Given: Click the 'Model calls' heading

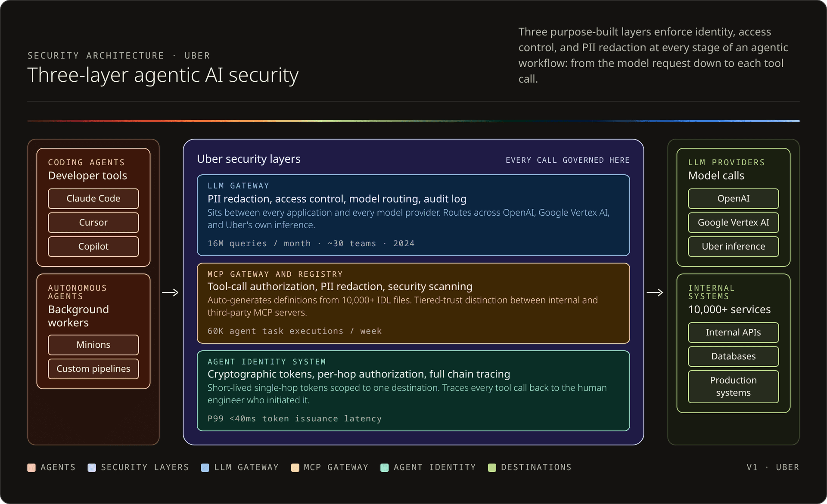Looking at the screenshot, I should point(716,176).
